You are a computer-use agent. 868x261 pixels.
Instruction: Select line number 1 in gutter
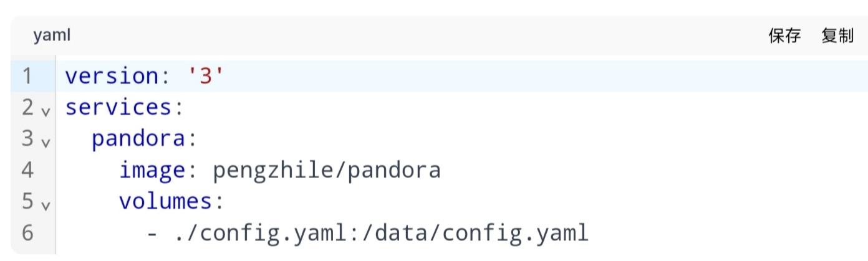tap(27, 76)
